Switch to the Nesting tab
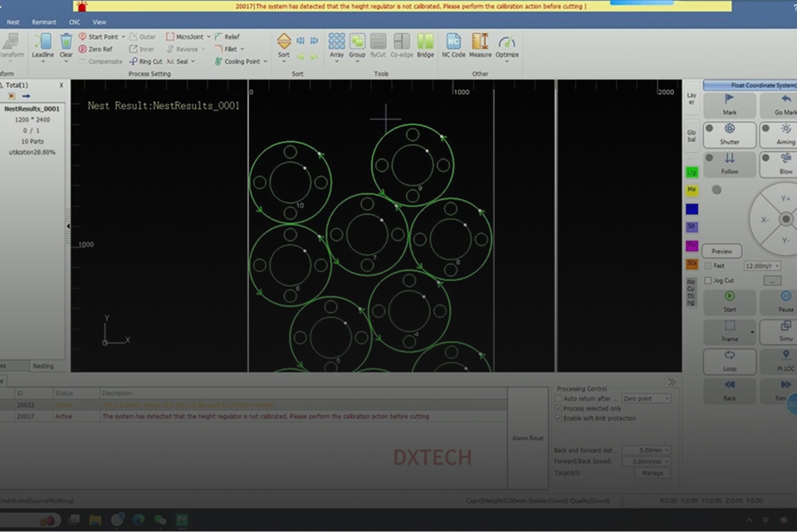This screenshot has height=532, width=797. 43,366
